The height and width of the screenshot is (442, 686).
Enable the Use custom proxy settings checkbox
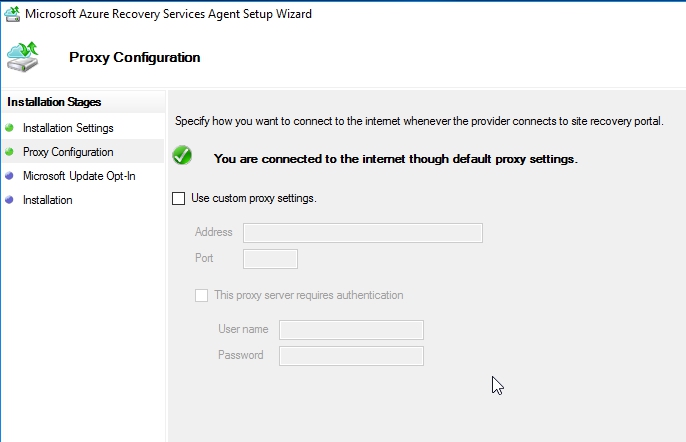(179, 198)
